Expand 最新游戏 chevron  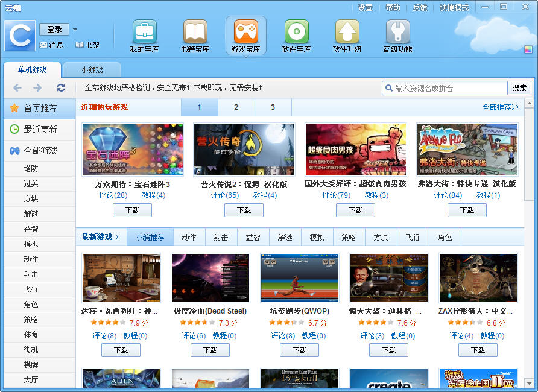pyautogui.click(x=117, y=237)
